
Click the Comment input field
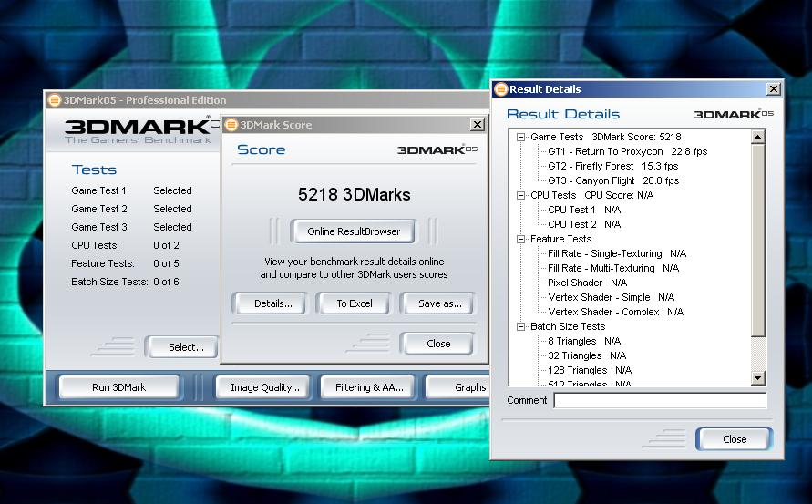pos(660,400)
